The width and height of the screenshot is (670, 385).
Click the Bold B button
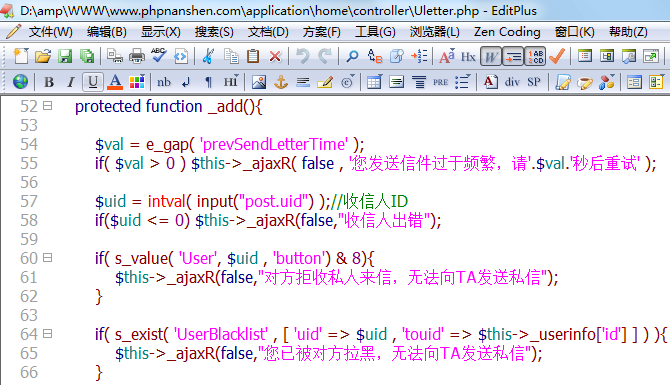(49, 82)
